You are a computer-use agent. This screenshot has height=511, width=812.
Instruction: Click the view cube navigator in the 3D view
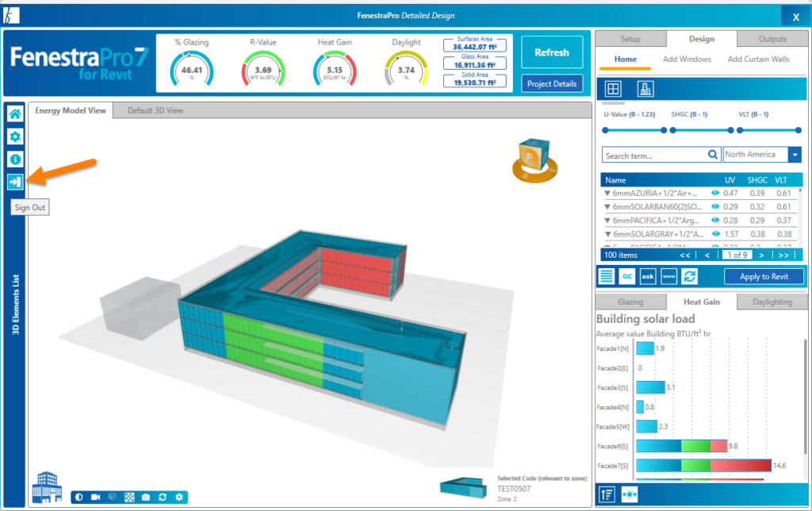click(534, 160)
